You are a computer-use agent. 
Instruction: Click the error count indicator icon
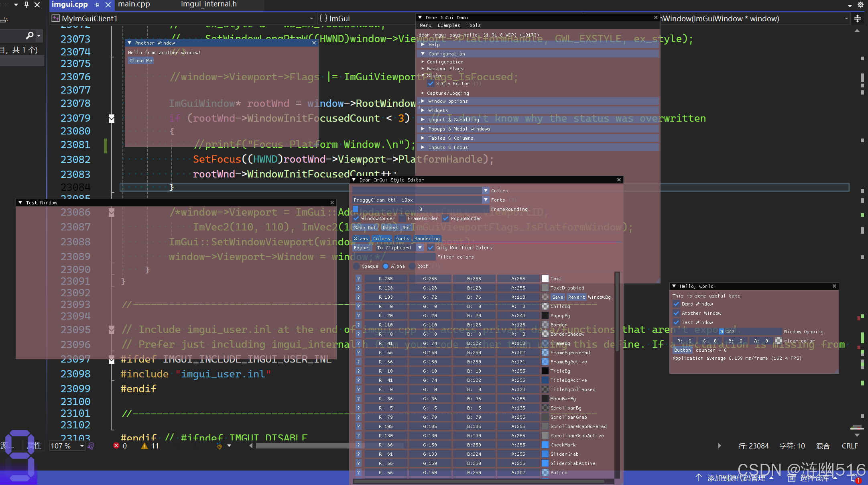[116, 446]
